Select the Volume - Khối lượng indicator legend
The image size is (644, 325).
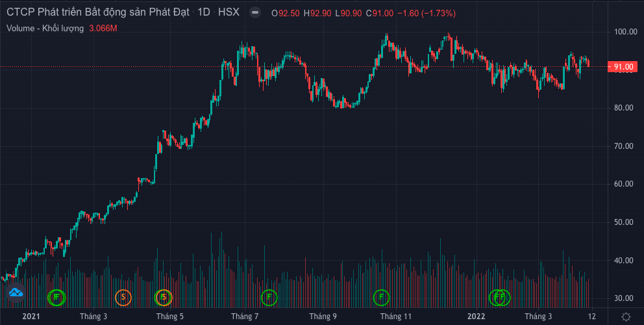[x=45, y=28]
